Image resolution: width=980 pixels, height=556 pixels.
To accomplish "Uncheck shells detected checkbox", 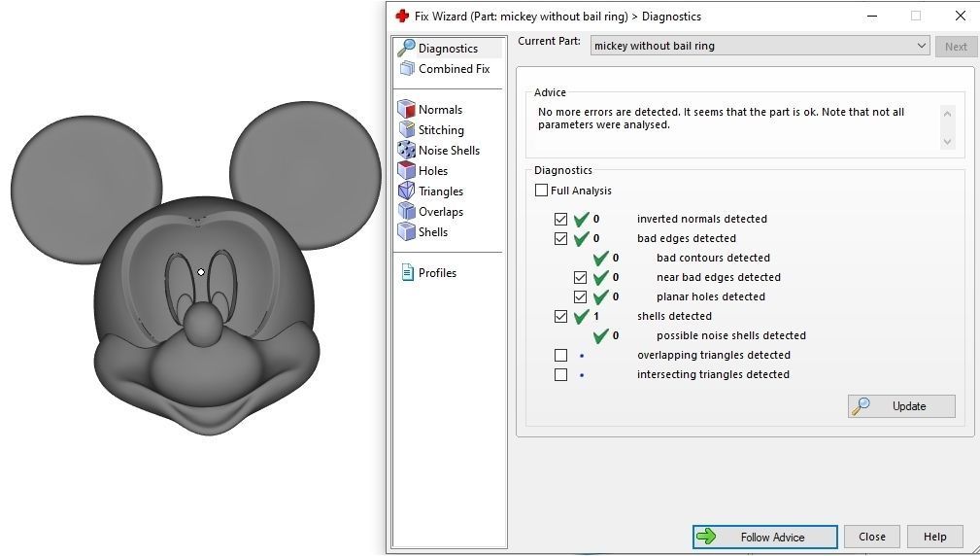I will pyautogui.click(x=560, y=316).
